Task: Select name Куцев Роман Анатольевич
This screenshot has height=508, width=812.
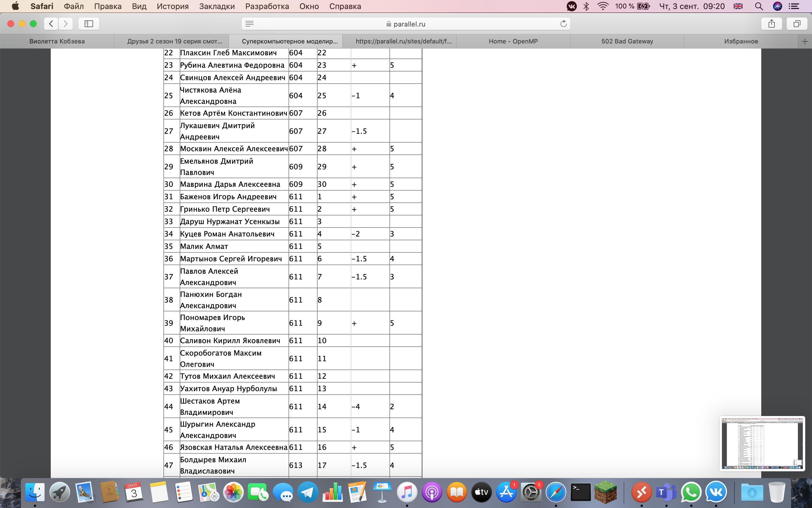Action: click(x=227, y=234)
